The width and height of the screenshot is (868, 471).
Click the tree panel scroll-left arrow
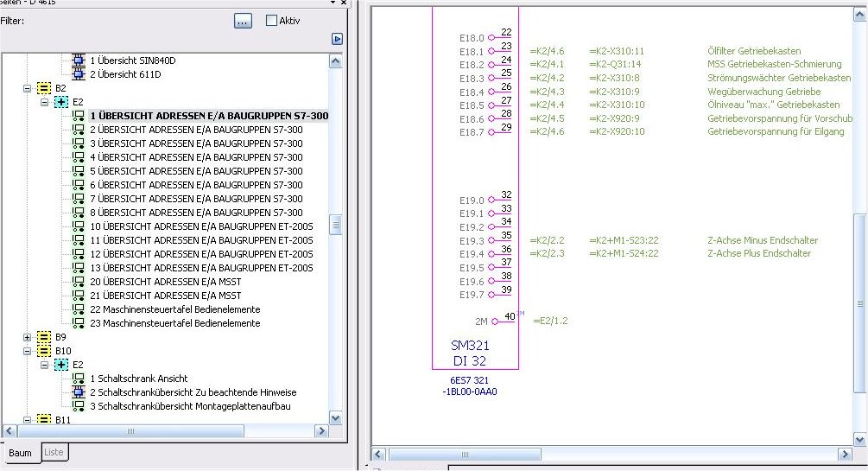9,430
